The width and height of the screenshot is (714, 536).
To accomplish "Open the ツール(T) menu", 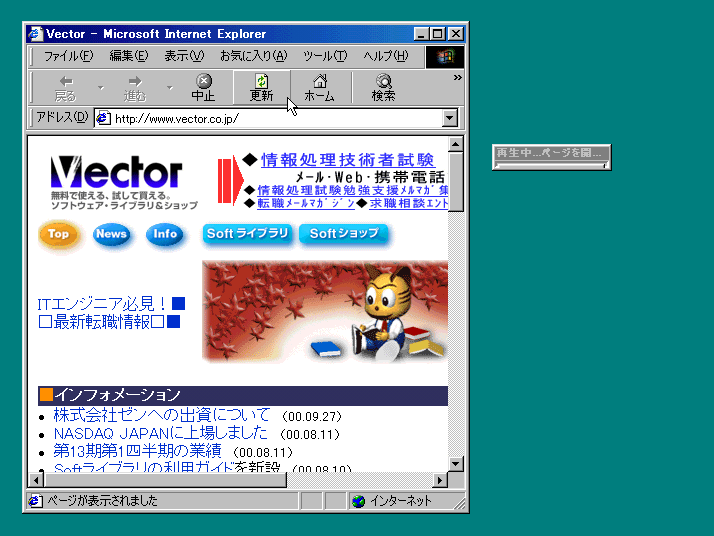I will (x=325, y=56).
